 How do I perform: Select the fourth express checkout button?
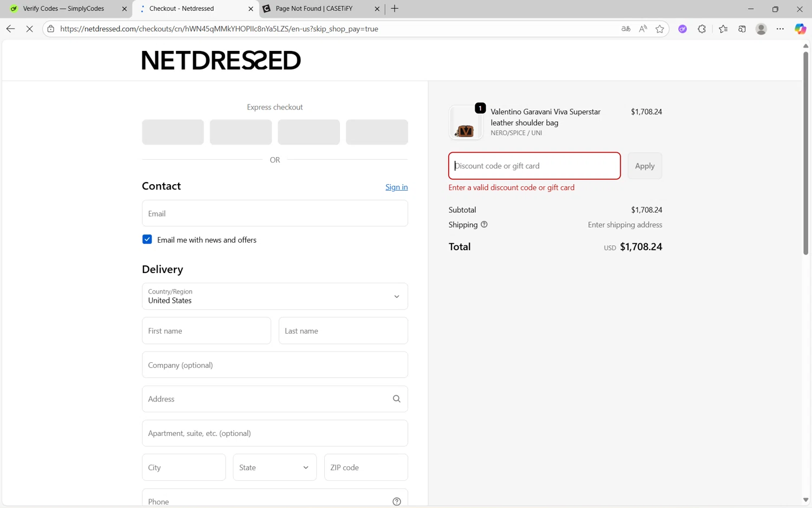pyautogui.click(x=377, y=132)
